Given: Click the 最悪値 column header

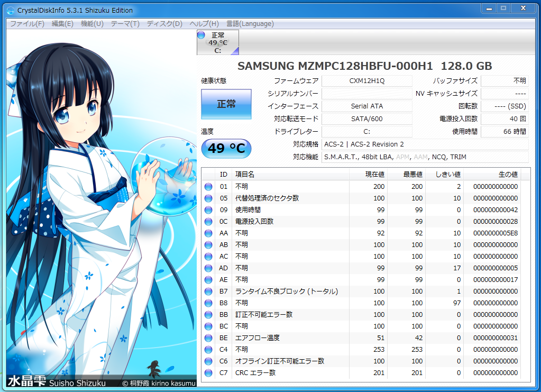Looking at the screenshot, I should pos(406,175).
